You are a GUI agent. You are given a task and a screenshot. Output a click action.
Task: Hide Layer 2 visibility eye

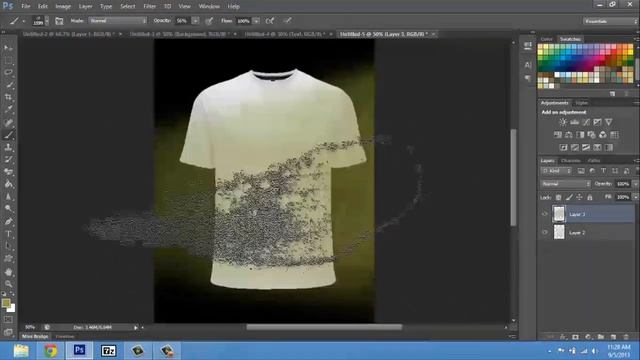544,232
